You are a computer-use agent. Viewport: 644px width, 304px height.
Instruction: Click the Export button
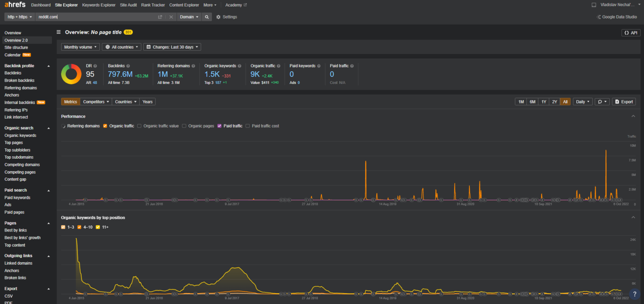[624, 102]
